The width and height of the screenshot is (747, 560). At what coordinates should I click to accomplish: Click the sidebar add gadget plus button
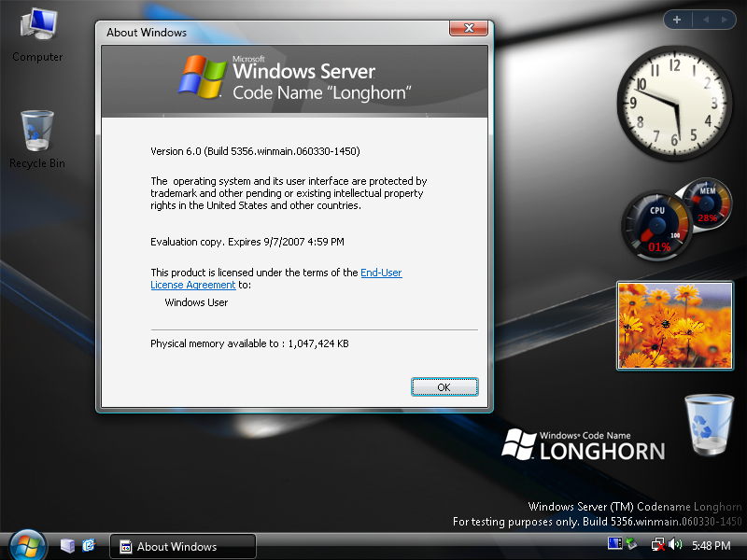[677, 20]
